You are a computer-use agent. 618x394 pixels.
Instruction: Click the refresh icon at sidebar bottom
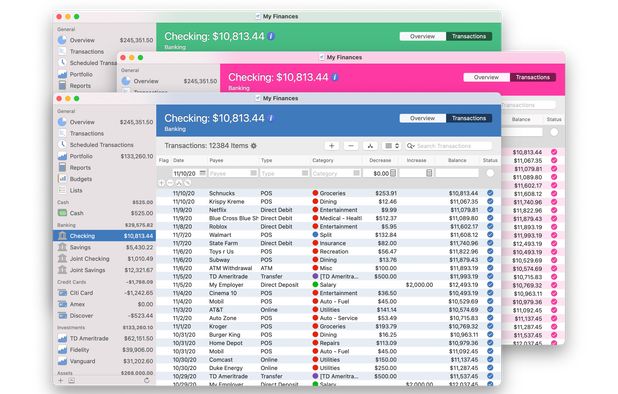click(x=147, y=380)
